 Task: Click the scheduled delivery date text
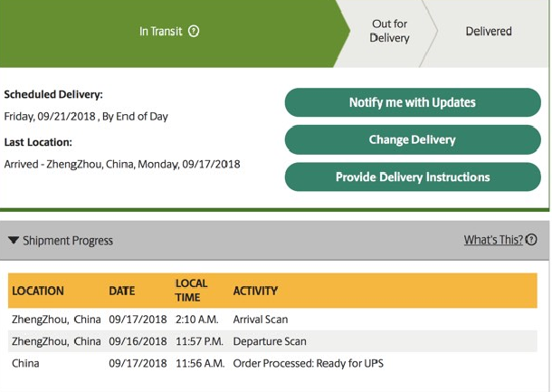(x=86, y=117)
